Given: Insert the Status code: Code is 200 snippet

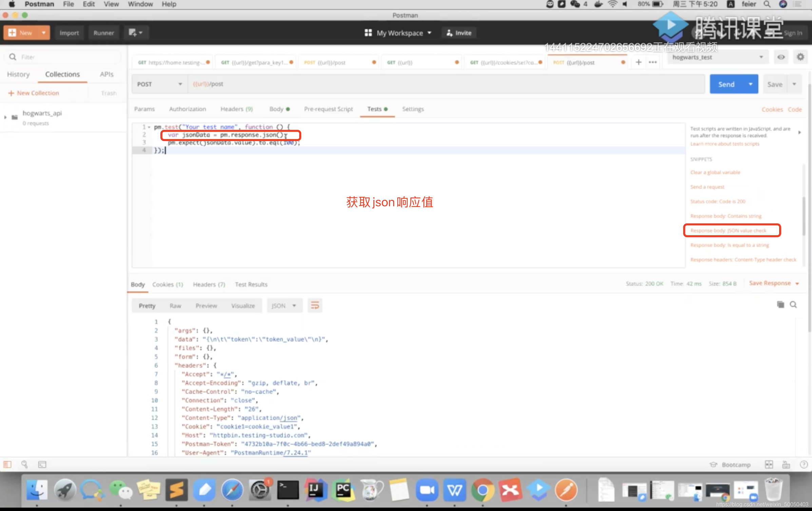Looking at the screenshot, I should point(718,202).
